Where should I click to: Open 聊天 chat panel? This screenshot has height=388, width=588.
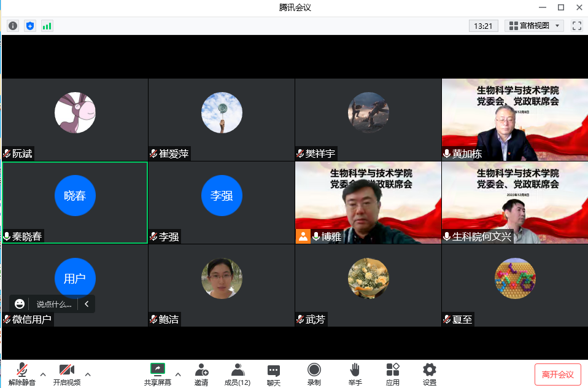(x=274, y=373)
